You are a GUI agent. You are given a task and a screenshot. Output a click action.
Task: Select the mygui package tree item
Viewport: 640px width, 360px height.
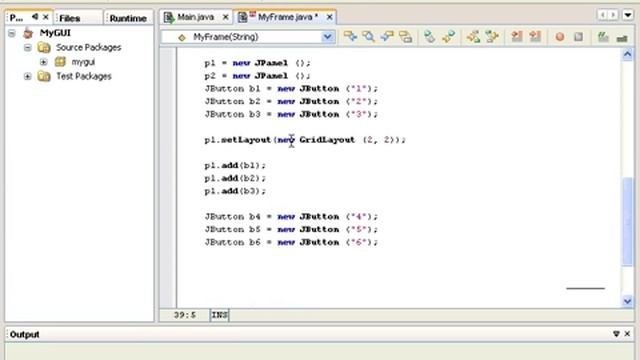[x=83, y=62]
